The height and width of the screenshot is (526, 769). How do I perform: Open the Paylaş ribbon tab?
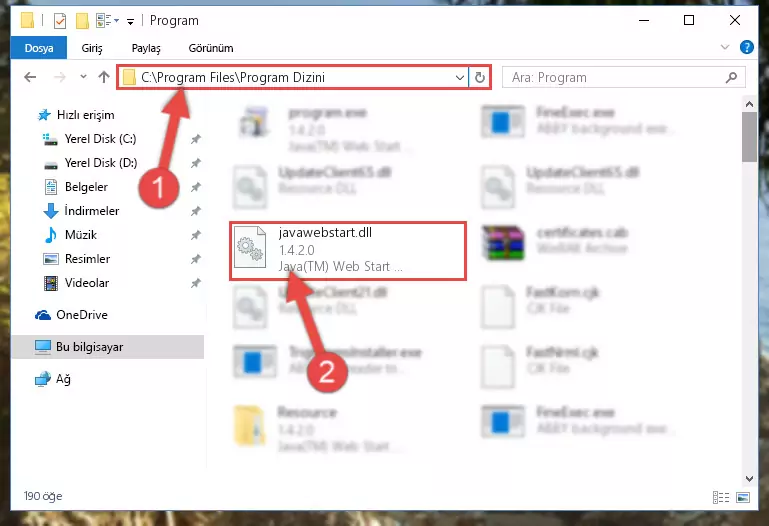146,48
